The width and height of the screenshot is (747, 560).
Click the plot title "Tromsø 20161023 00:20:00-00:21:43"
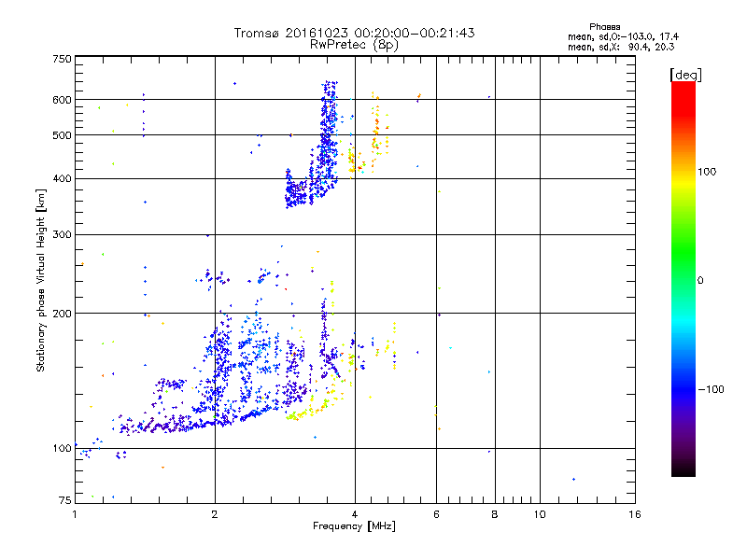click(x=354, y=33)
